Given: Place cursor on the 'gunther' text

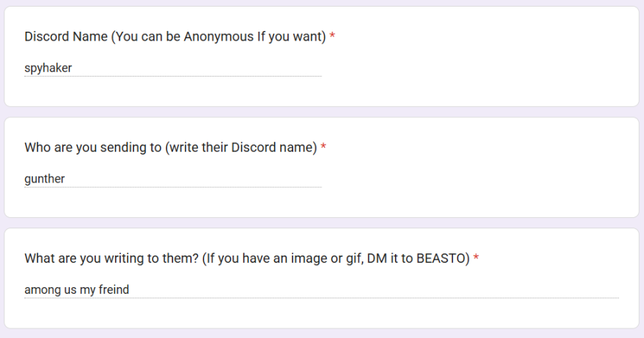Looking at the screenshot, I should (44, 179).
